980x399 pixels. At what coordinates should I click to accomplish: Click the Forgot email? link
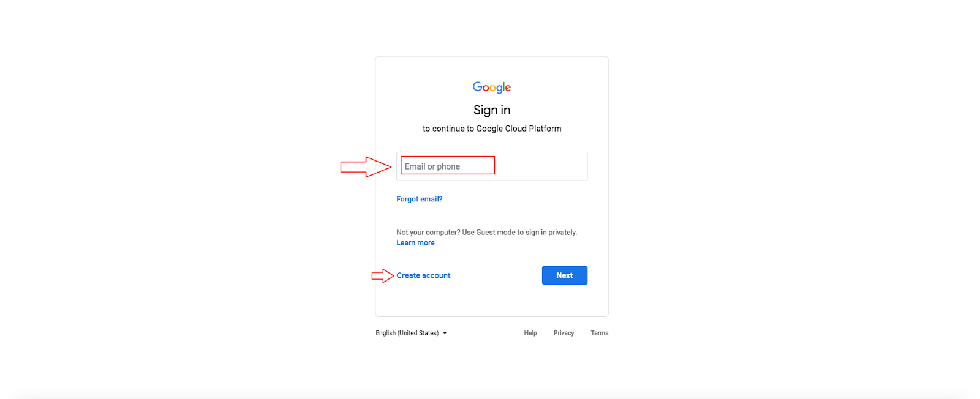[419, 199]
